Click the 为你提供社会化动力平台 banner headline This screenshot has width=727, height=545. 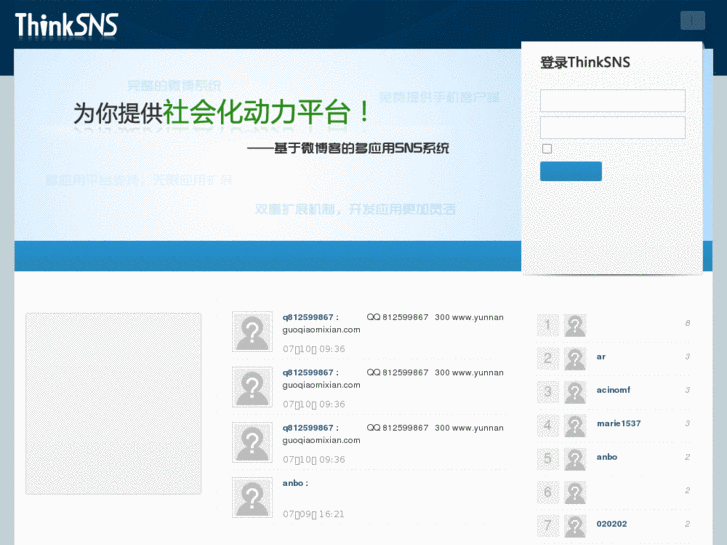click(221, 112)
